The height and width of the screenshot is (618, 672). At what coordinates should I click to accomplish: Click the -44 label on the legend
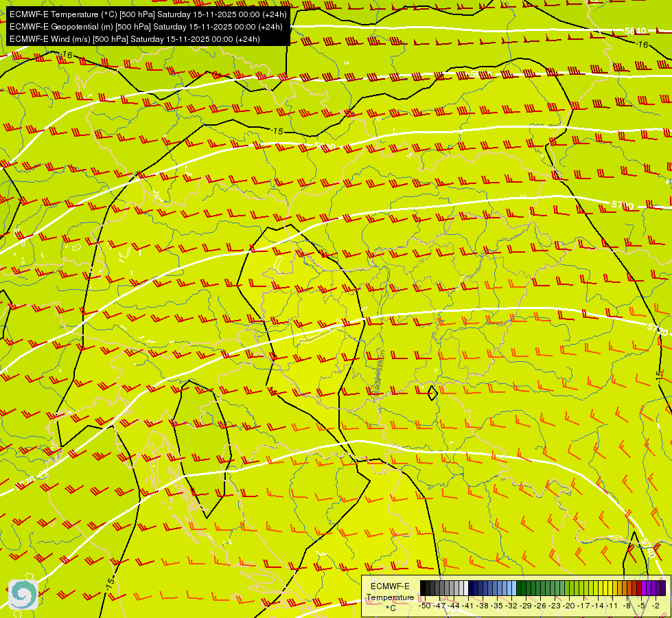454,606
